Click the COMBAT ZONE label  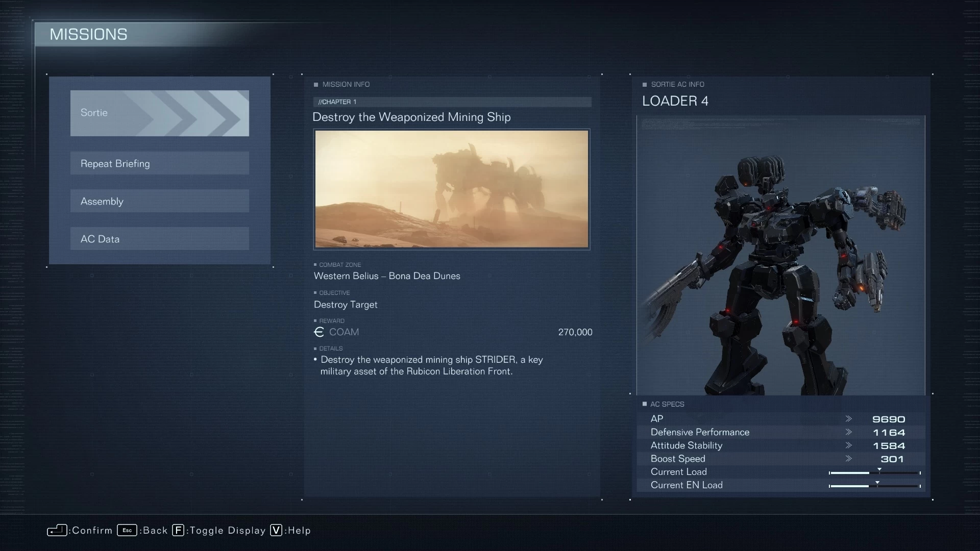click(340, 265)
